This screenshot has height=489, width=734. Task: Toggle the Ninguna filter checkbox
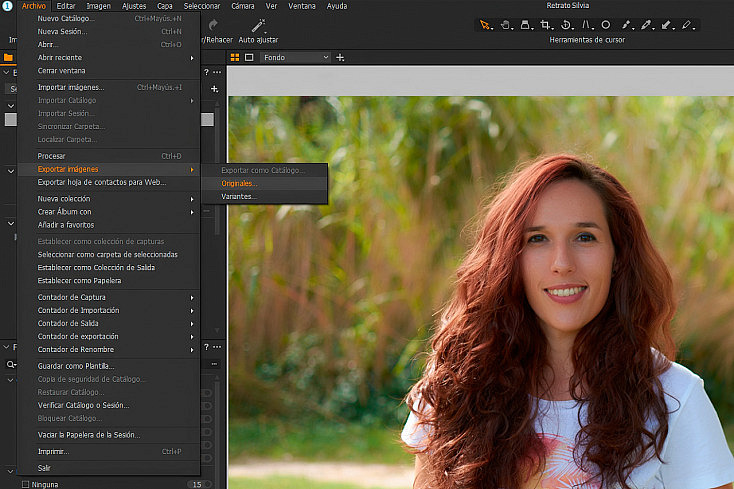[x=25, y=484]
